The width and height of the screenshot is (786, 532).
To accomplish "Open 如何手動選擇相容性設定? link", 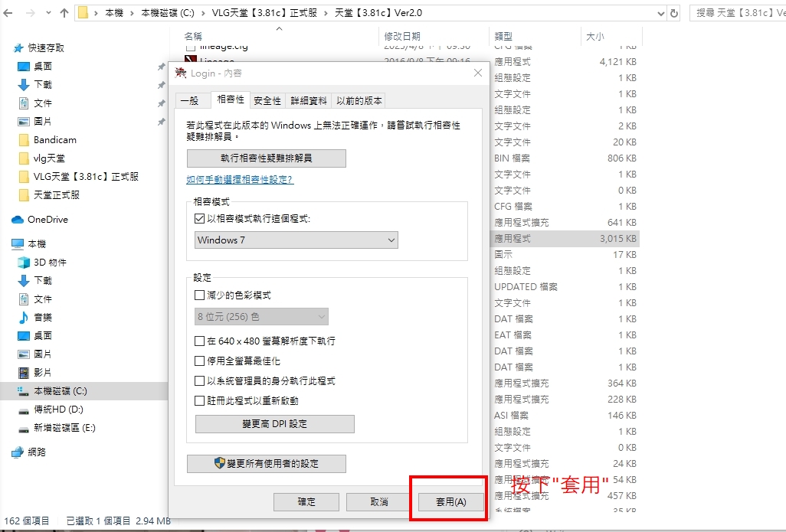I will coord(240,179).
